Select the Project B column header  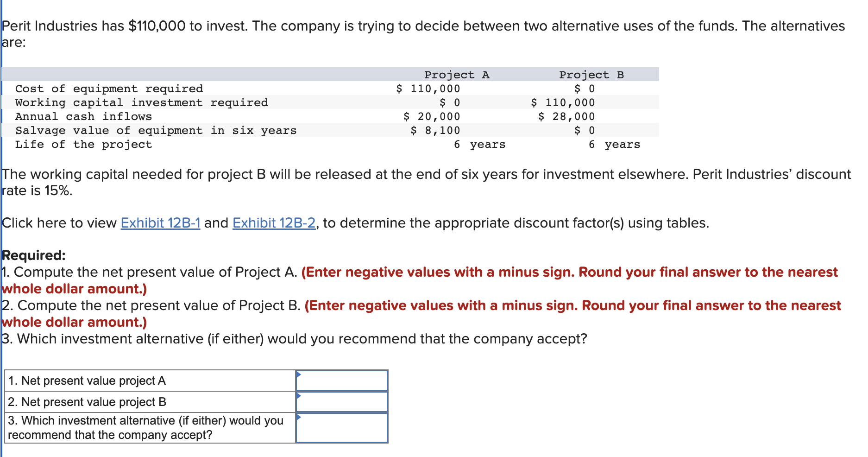click(591, 75)
